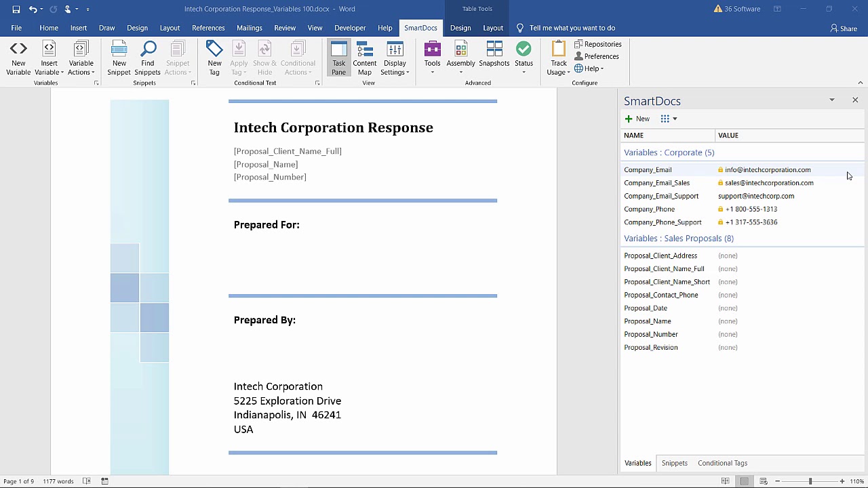Viewport: 868px width, 488px height.
Task: Switch to Print Layout view icon
Action: click(x=744, y=481)
